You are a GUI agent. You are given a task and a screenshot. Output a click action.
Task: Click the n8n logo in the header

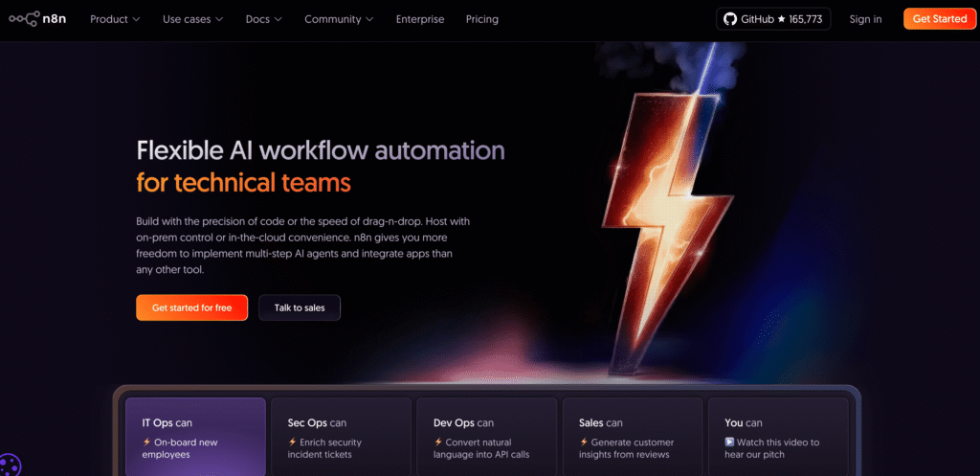39,19
